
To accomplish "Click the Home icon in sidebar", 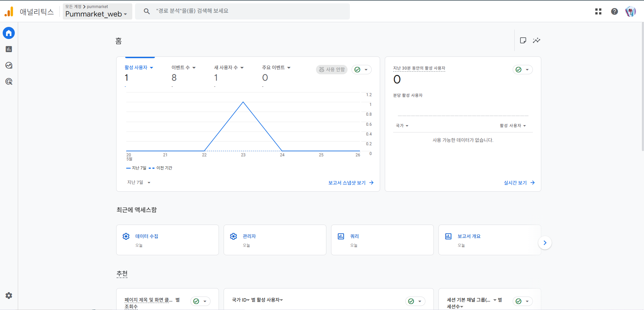I will (x=9, y=33).
